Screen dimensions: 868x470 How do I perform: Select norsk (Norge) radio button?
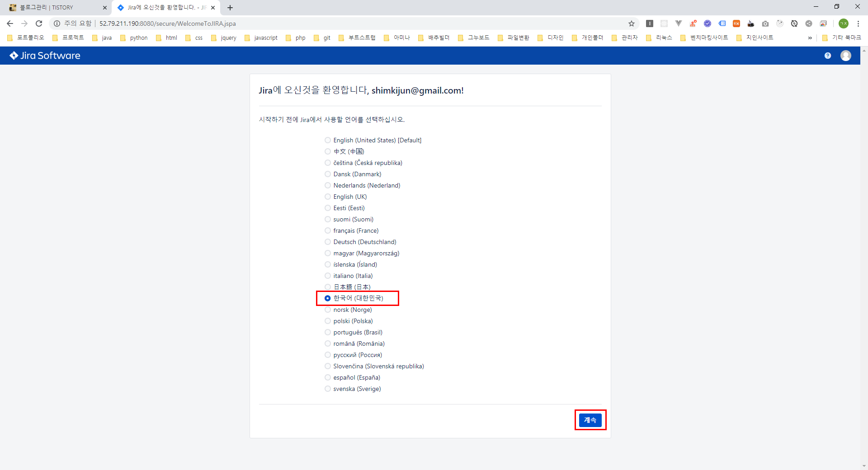click(x=328, y=310)
